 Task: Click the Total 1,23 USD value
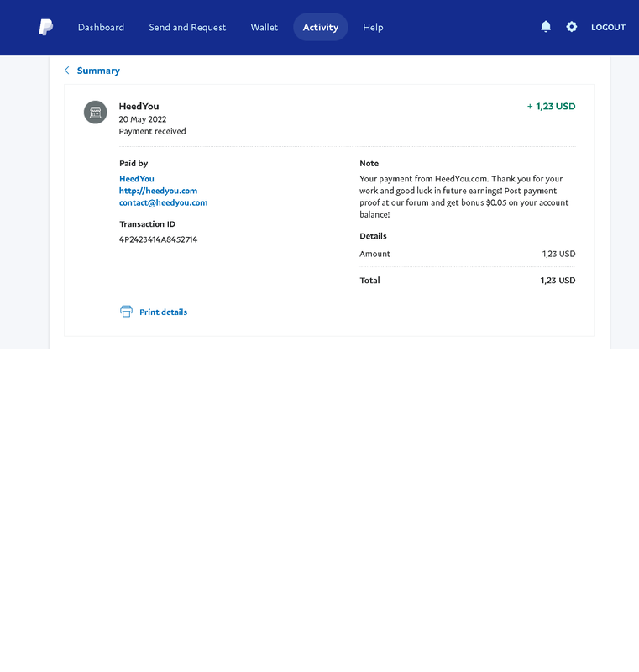[x=558, y=281]
